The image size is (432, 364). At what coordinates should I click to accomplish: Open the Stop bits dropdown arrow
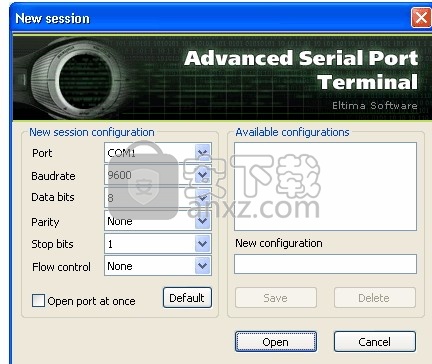(203, 244)
